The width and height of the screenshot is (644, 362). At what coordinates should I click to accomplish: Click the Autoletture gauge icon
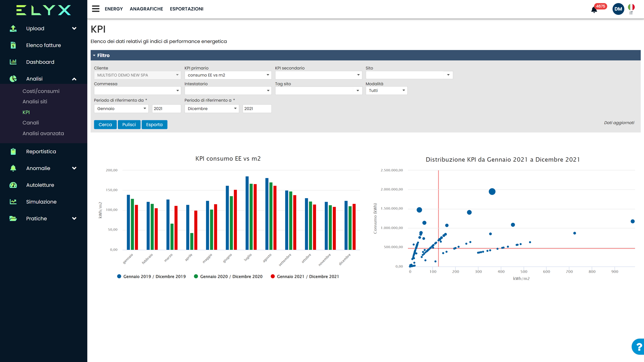13,185
